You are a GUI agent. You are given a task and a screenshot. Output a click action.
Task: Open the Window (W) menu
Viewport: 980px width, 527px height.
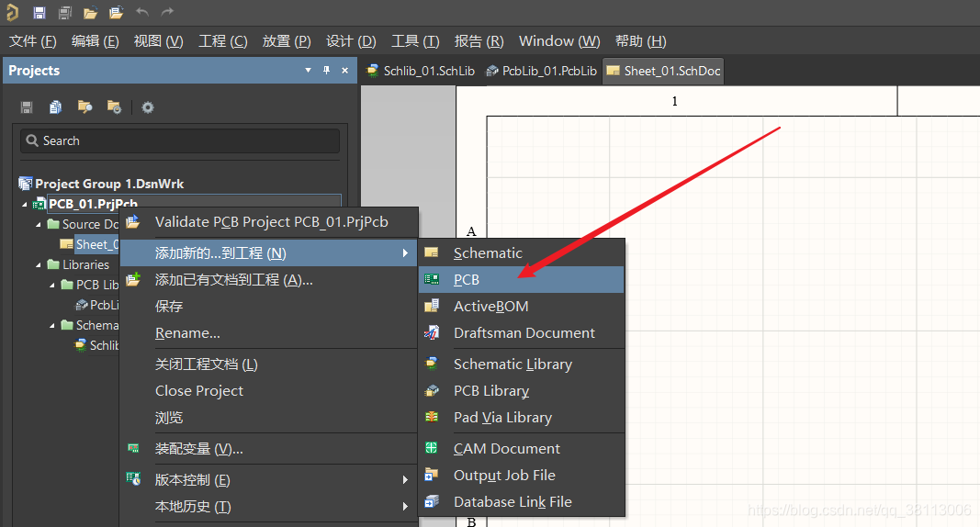pyautogui.click(x=559, y=41)
